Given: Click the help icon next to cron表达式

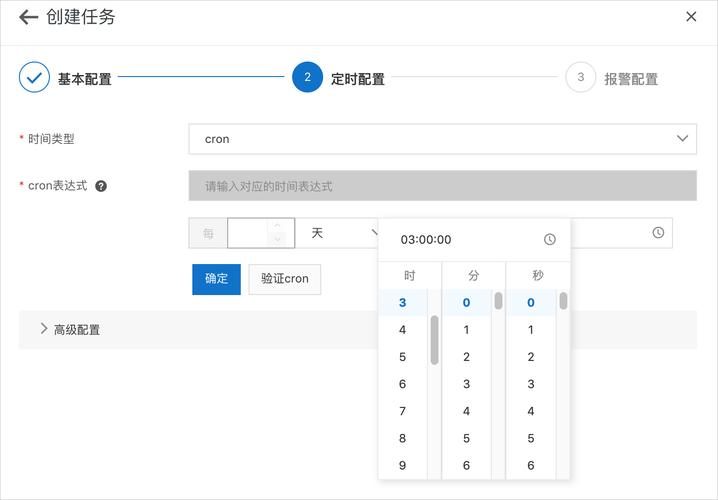Looking at the screenshot, I should click(101, 186).
